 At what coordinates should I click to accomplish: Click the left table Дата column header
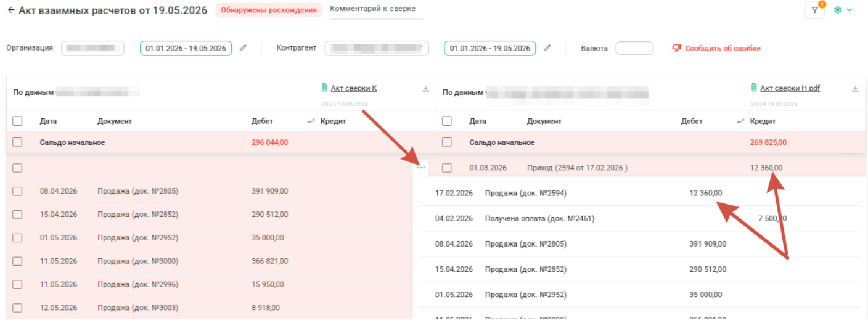(48, 121)
